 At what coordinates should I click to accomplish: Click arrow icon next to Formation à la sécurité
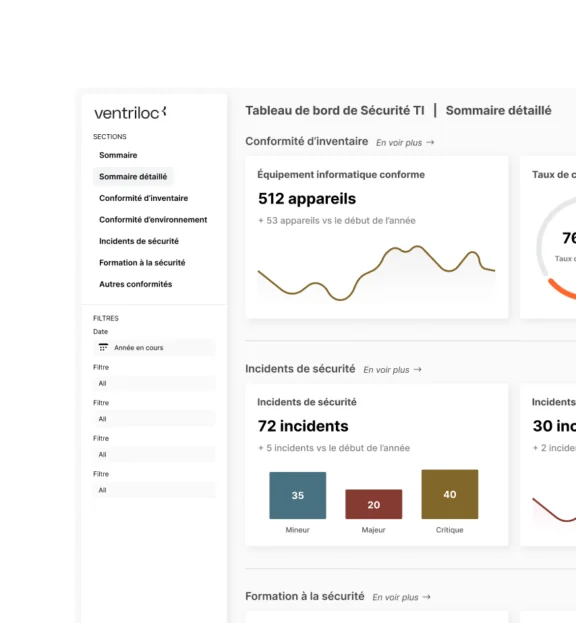pos(427,597)
